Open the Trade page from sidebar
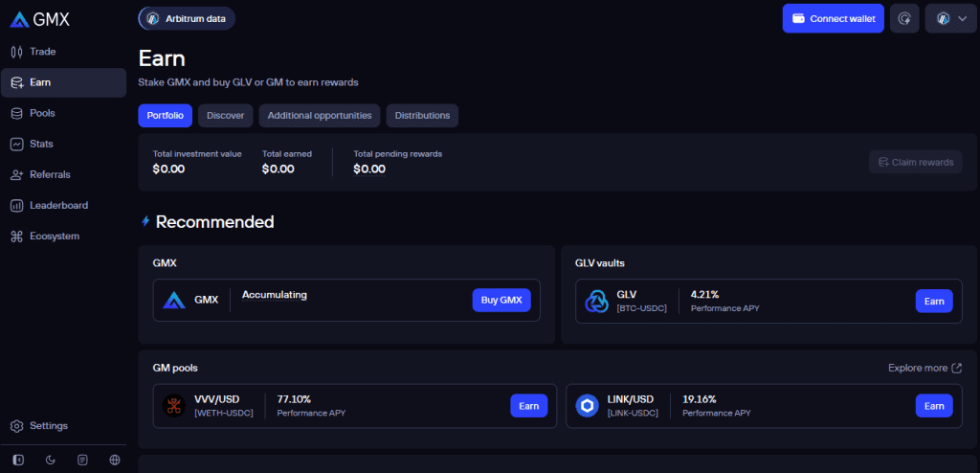Image resolution: width=980 pixels, height=473 pixels. (x=64, y=52)
